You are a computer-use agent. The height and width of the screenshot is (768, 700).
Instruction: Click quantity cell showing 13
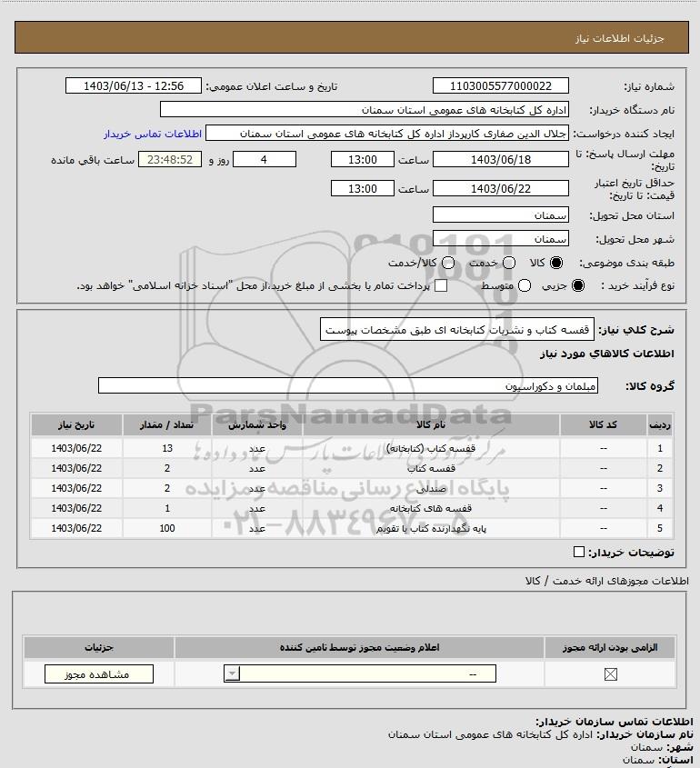pyautogui.click(x=167, y=448)
